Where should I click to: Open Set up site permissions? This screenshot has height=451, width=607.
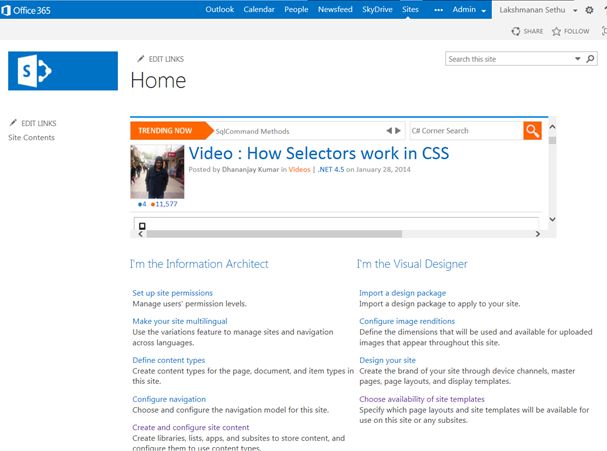point(173,293)
